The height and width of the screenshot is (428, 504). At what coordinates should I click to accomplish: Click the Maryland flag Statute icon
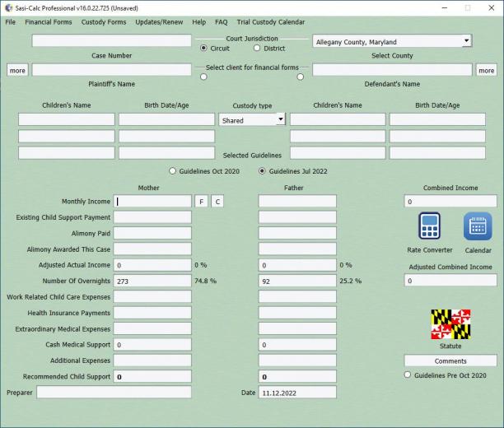[450, 324]
